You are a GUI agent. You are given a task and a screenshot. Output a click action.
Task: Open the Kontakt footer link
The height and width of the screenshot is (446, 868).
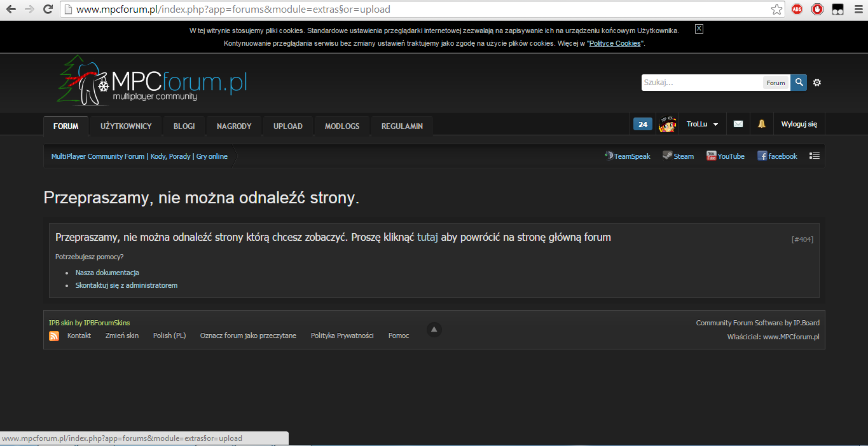79,335
